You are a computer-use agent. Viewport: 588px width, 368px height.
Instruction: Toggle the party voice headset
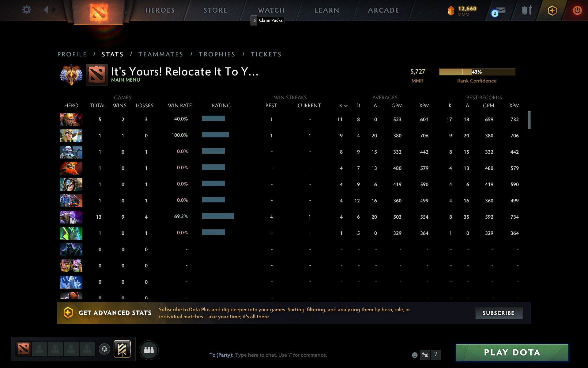pyautogui.click(x=104, y=349)
